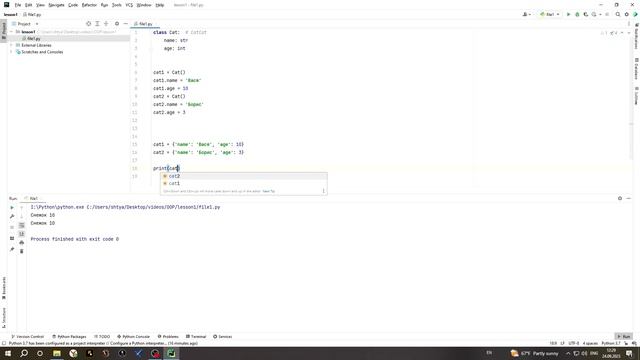This screenshot has height=360, width=640.
Task: Click the Restore Layout icon in Run panel
Action: click(12, 238)
